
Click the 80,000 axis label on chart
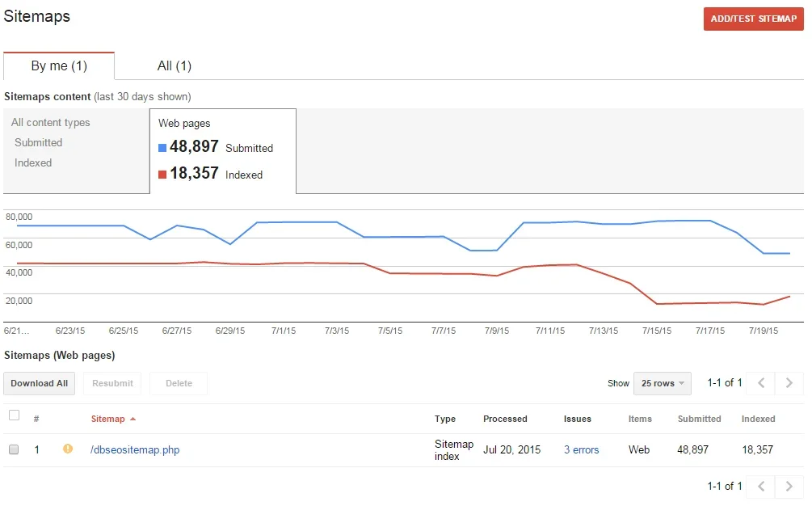coord(19,217)
